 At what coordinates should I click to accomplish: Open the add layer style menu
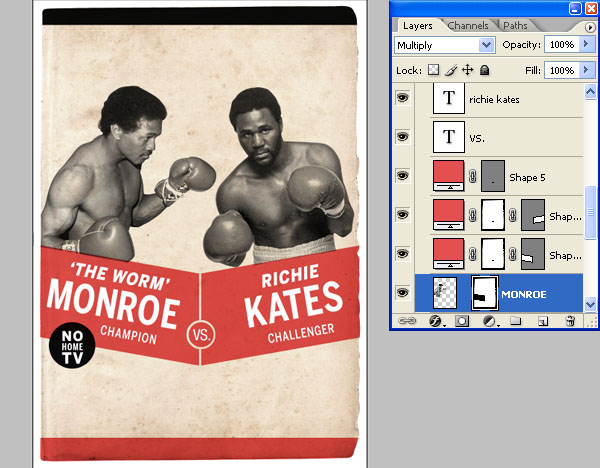(436, 321)
